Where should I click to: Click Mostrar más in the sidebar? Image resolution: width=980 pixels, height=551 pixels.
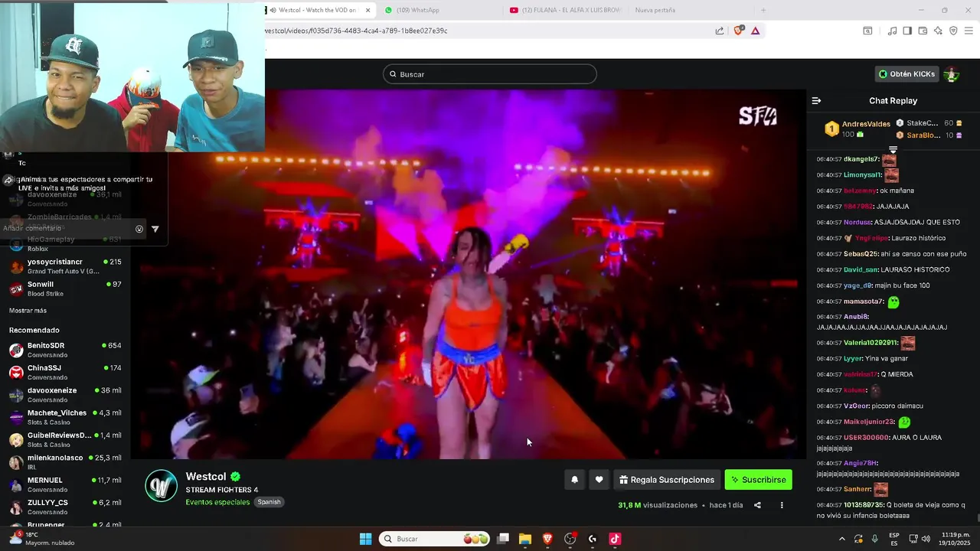coord(28,311)
